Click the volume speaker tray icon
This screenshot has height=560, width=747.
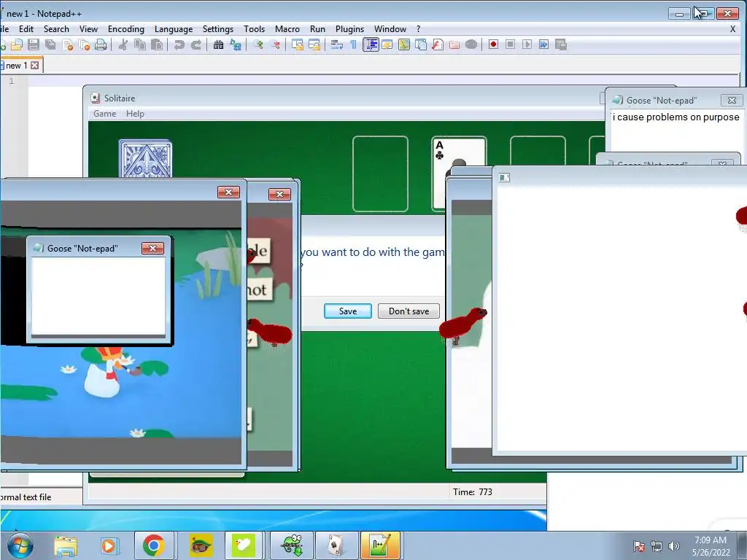click(x=673, y=546)
